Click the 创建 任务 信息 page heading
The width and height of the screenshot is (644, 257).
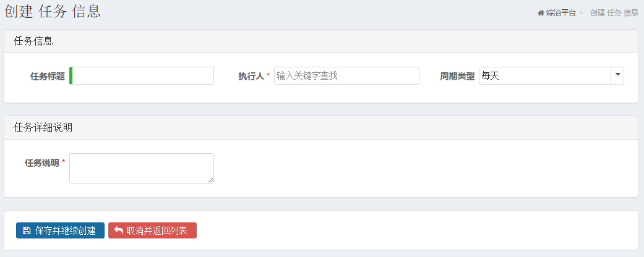pos(53,11)
